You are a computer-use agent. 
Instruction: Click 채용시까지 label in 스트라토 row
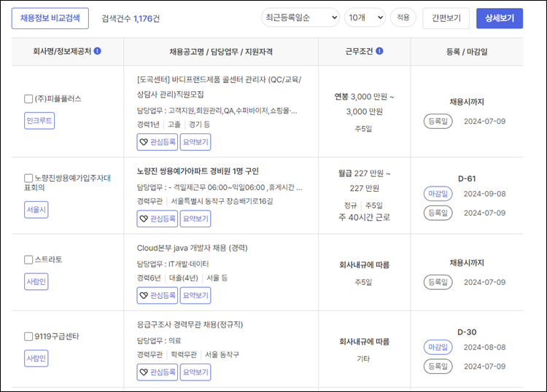tap(467, 263)
